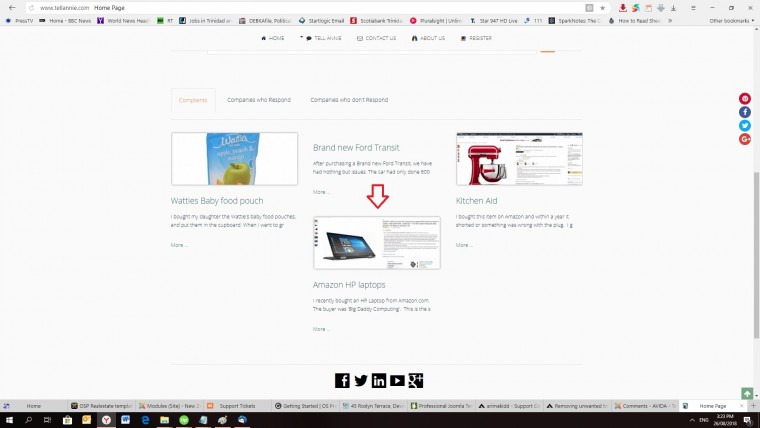This screenshot has height=428, width=760.
Task: Share page via Pinterest side icon
Action: [x=745, y=98]
